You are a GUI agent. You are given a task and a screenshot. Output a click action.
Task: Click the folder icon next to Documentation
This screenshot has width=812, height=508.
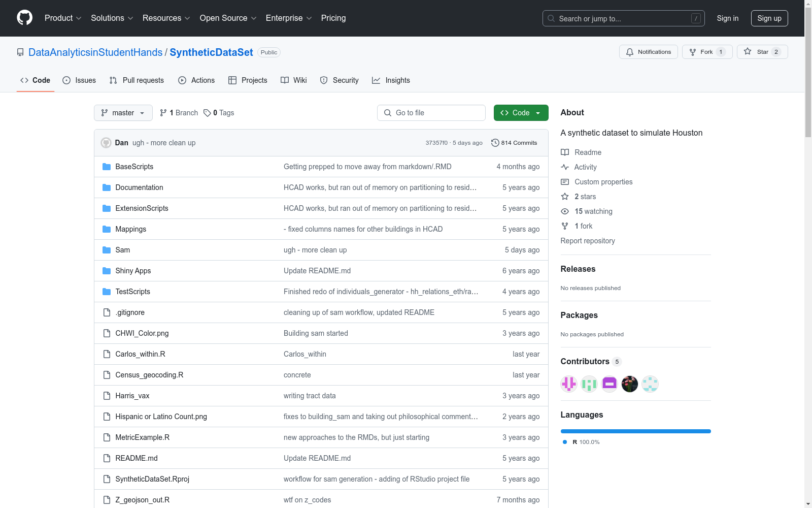pyautogui.click(x=107, y=187)
